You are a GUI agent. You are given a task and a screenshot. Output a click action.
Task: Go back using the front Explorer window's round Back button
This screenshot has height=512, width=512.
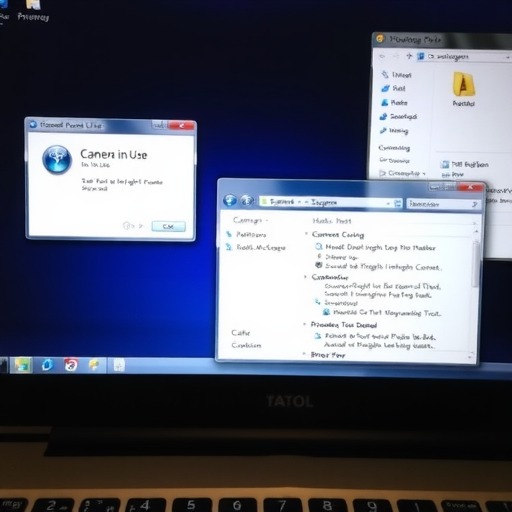pos(230,201)
